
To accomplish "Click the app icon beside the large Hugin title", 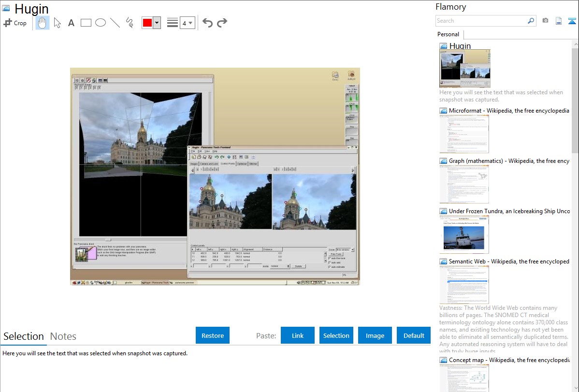I will (x=6, y=8).
